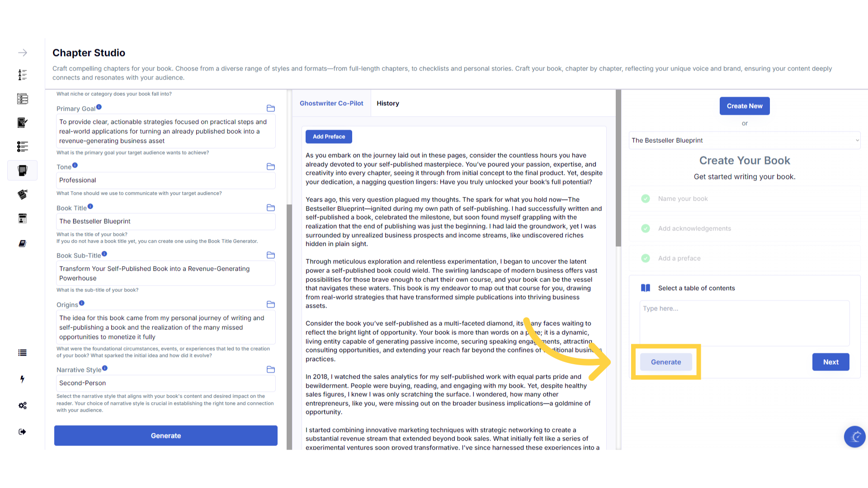
Task: Click the logout icon in sidebar
Action: [x=22, y=432]
